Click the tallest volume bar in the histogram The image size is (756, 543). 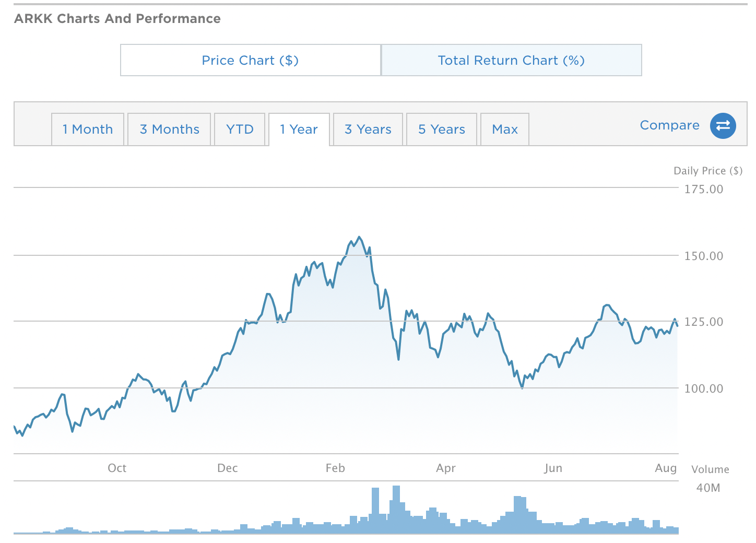click(x=396, y=510)
